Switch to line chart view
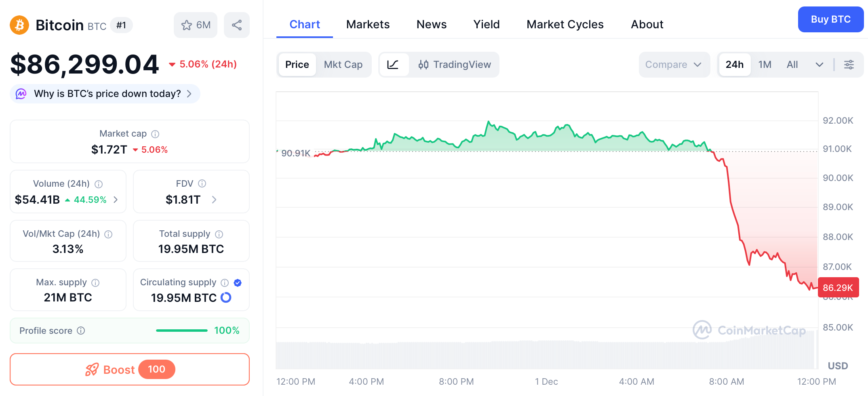868x396 pixels. 394,64
